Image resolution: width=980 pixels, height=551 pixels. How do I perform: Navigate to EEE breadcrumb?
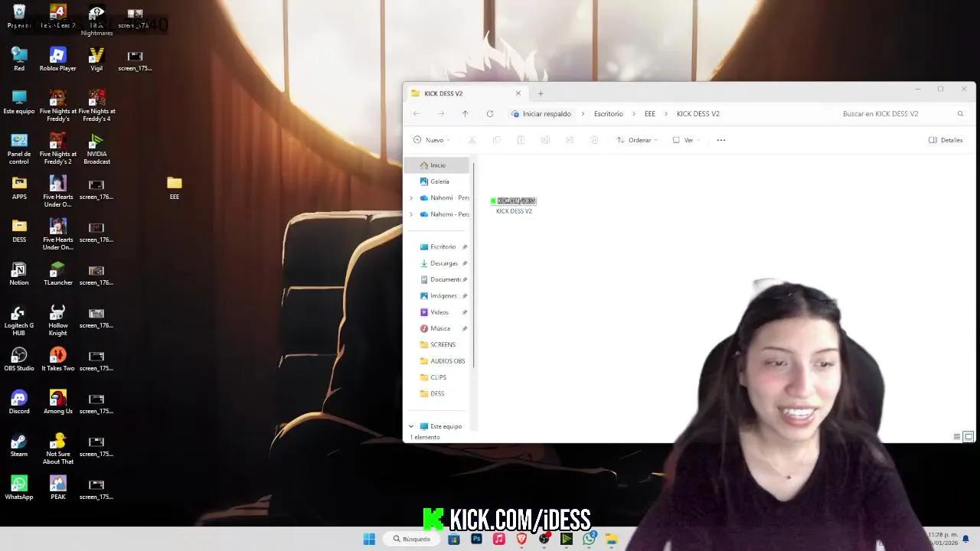pyautogui.click(x=650, y=114)
